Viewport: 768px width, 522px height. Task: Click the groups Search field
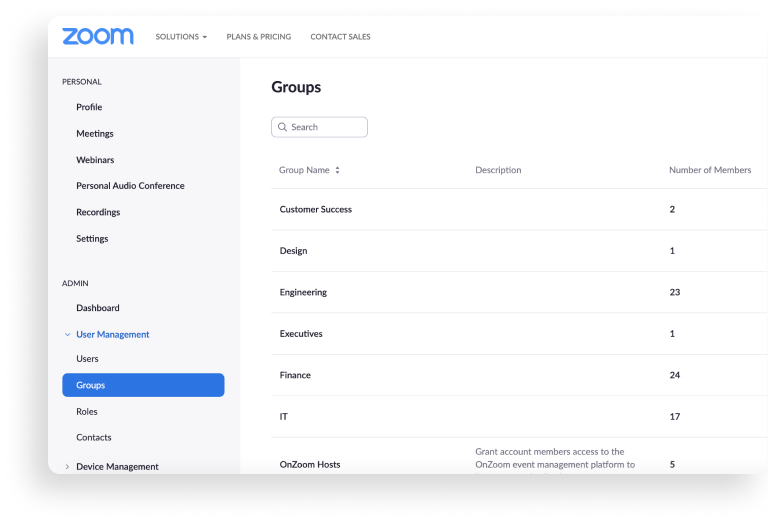point(319,127)
